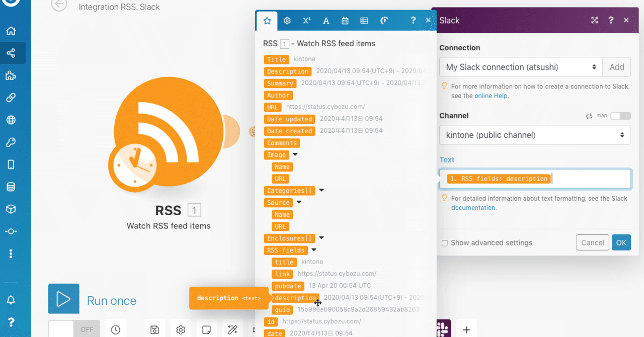Insert the link pill under RSS fields

coord(282,274)
